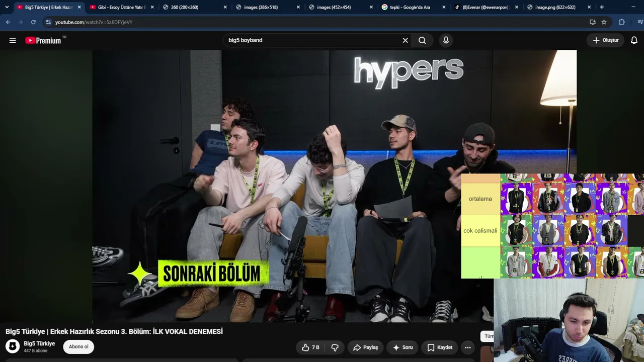Open the media control icon in browser toolbar
Screen dimensions: 644x362
tap(640, 22)
